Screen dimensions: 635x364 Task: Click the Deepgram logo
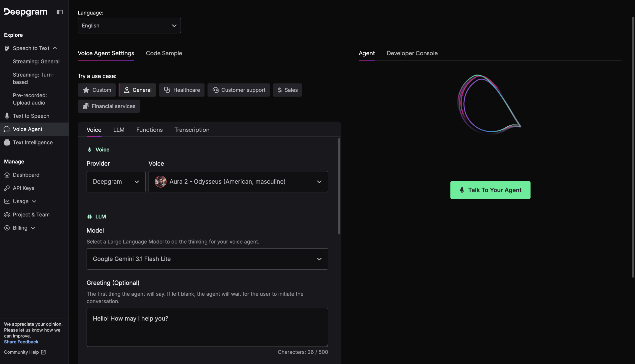point(26,12)
